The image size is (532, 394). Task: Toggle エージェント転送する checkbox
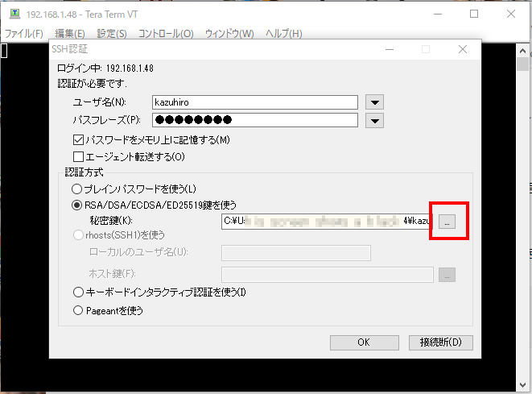[78, 156]
